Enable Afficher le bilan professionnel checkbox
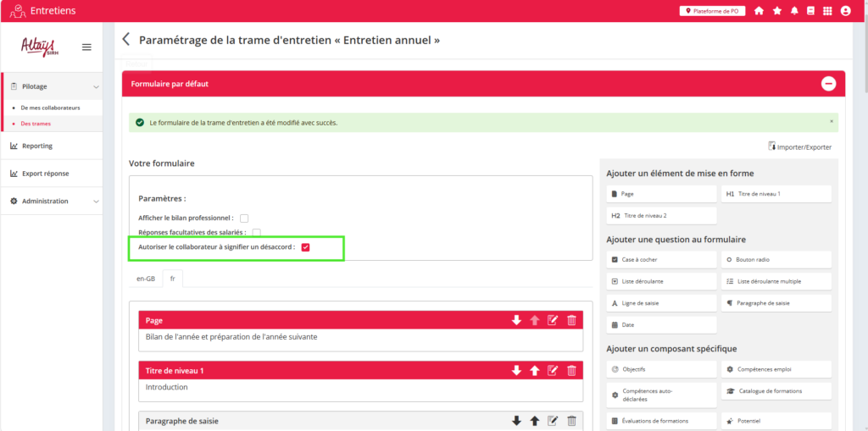The width and height of the screenshot is (868, 431). click(244, 218)
